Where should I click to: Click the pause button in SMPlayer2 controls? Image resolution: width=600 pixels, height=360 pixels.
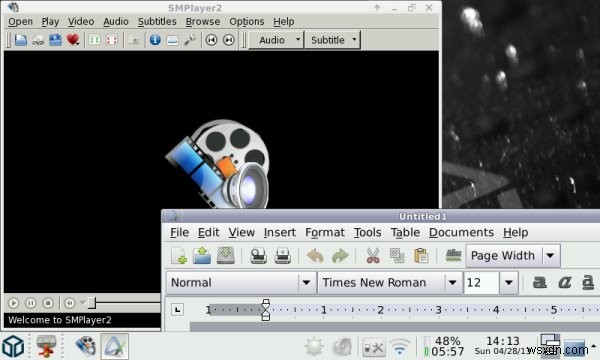click(31, 303)
